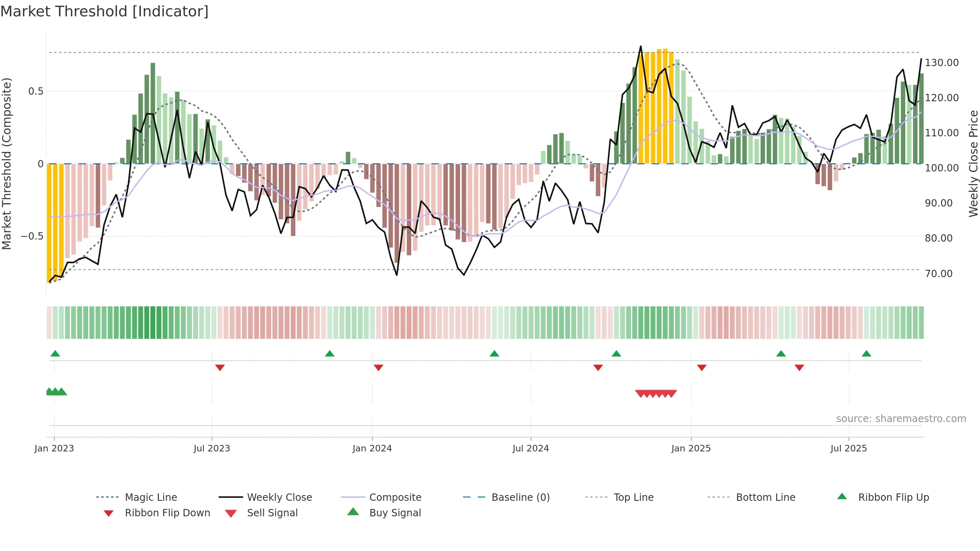980x551 pixels.
Task: Click the darkest green ribbon segment in early 2023
Action: [153, 322]
